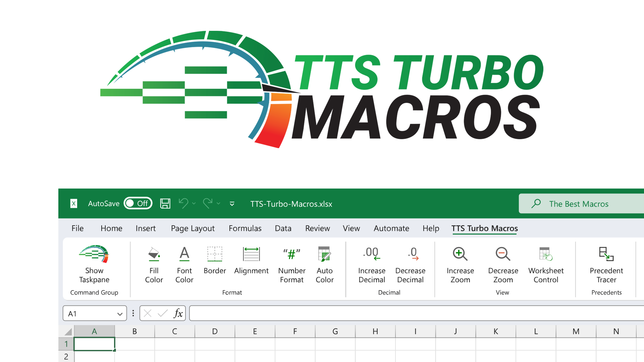644x362 pixels.
Task: Open the undo history dropdown arrow
Action: coord(194,203)
